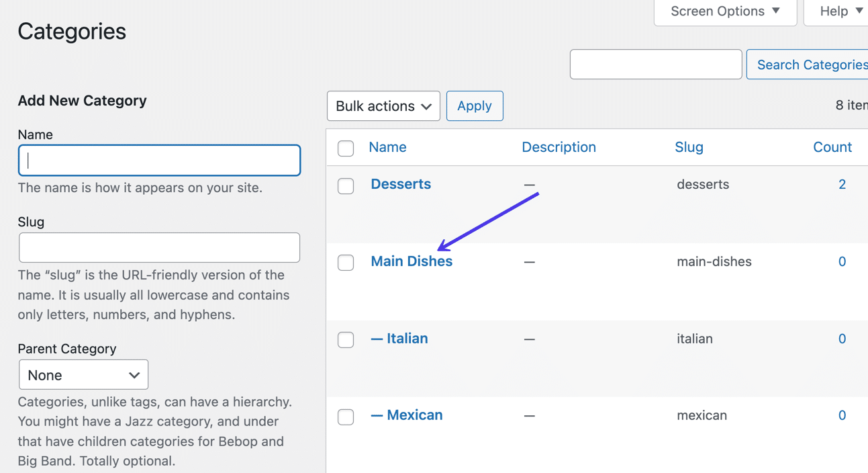Sort categories by the Name column
The height and width of the screenshot is (473, 868).
(387, 146)
